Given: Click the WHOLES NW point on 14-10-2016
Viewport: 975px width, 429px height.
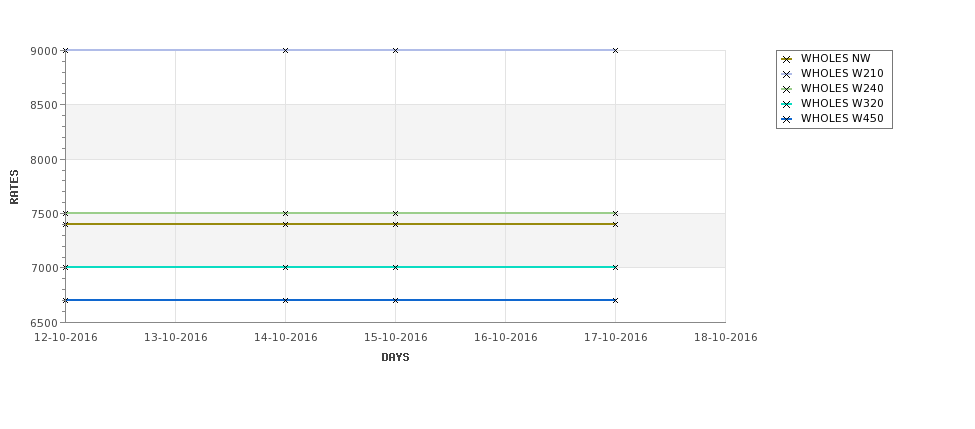Looking at the screenshot, I should coord(285,224).
